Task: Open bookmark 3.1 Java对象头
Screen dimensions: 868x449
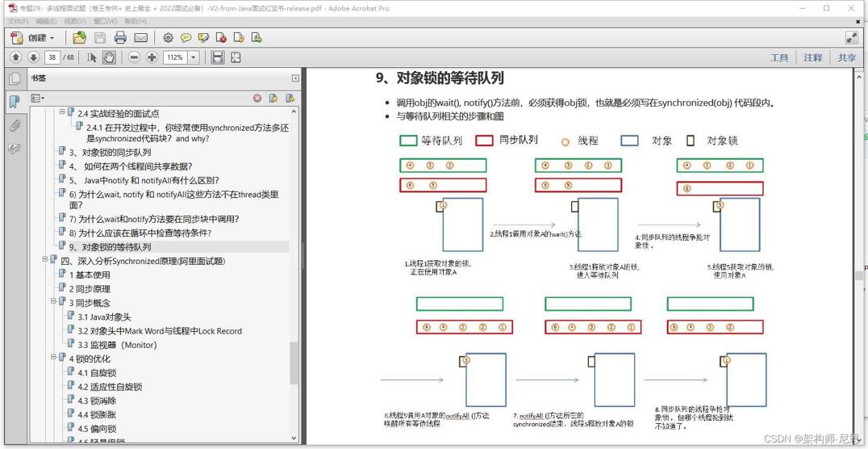Action: (x=105, y=317)
